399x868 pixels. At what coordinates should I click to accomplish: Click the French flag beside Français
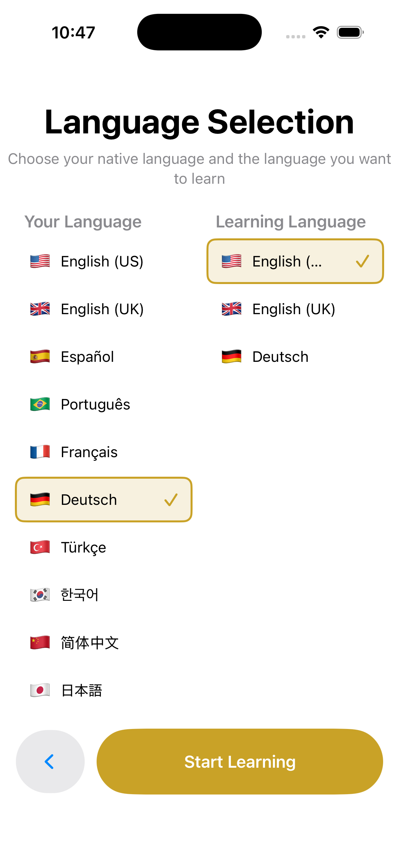39,452
